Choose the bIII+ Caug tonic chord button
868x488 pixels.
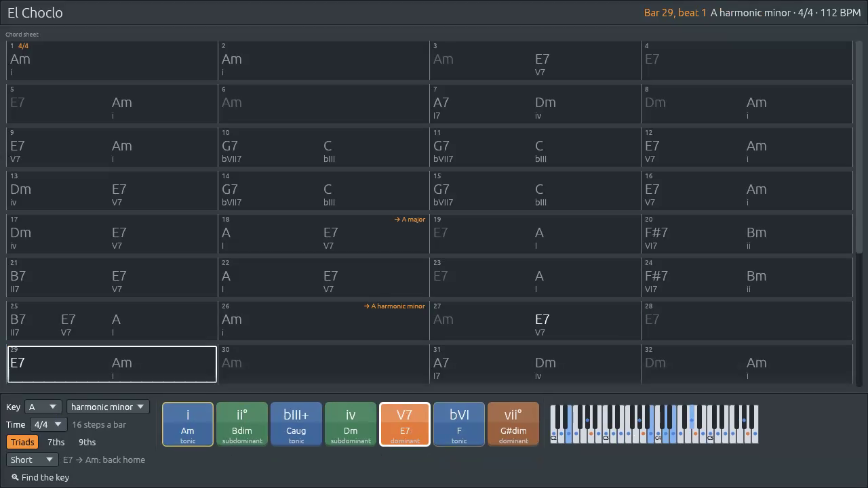click(x=296, y=424)
